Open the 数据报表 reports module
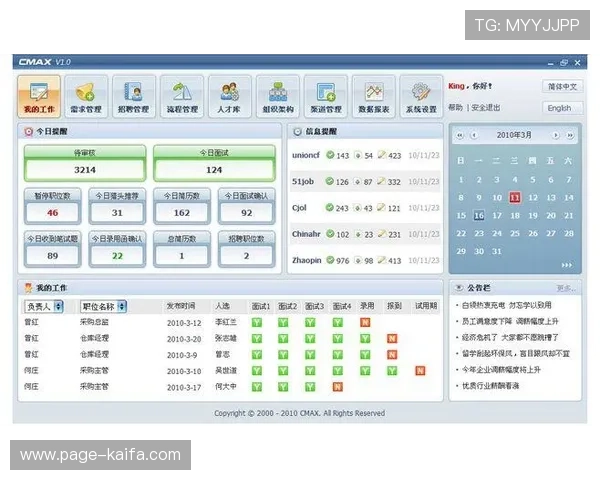 coord(374,96)
